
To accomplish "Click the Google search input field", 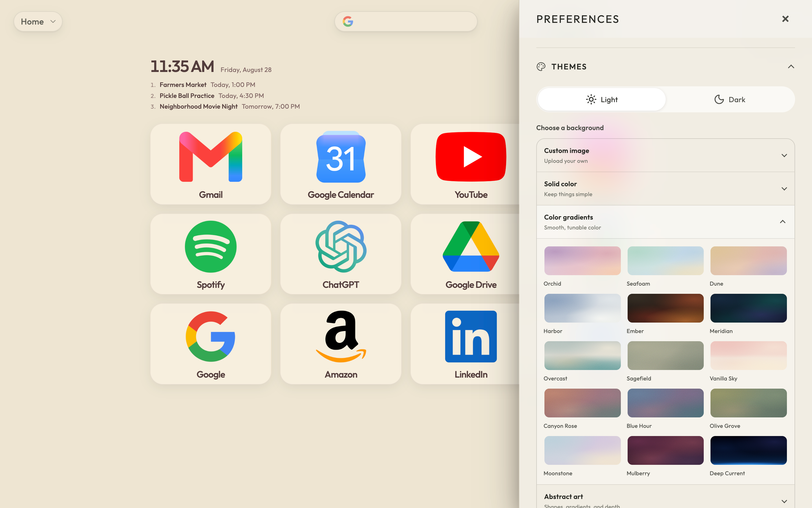I will tap(406, 21).
